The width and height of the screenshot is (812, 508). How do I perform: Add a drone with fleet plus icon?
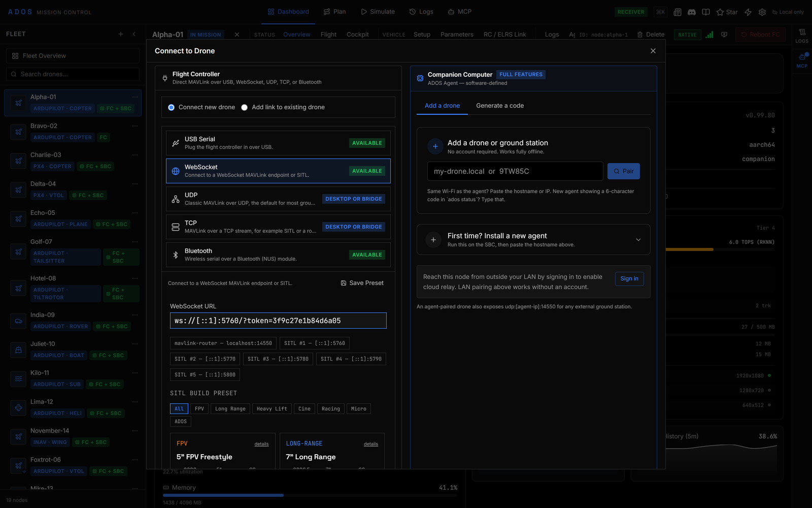(x=121, y=34)
